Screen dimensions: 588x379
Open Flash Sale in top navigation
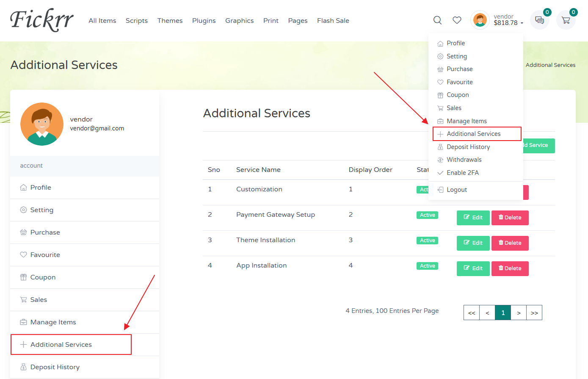click(x=333, y=21)
